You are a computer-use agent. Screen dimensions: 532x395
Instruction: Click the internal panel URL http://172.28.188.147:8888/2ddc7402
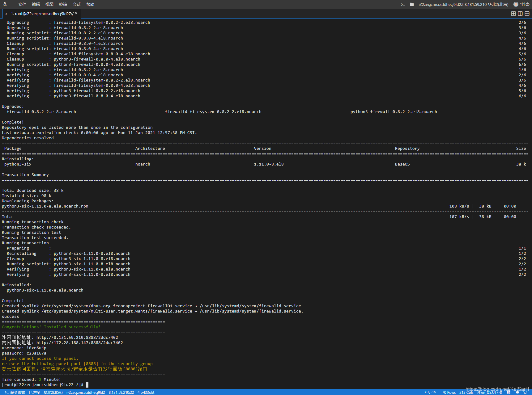[80, 343]
